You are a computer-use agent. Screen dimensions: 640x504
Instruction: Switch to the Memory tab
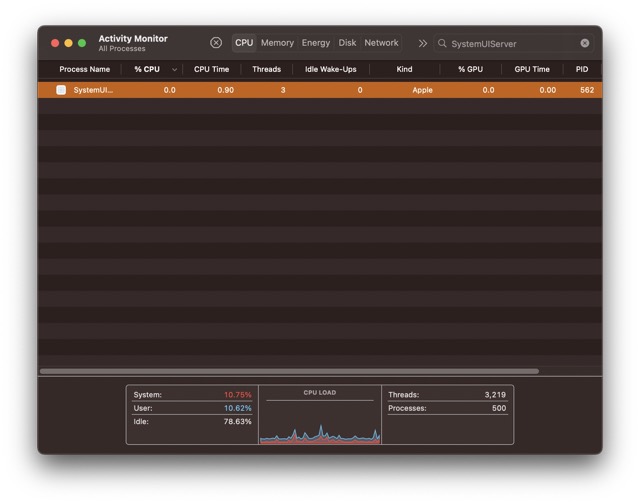click(x=277, y=43)
